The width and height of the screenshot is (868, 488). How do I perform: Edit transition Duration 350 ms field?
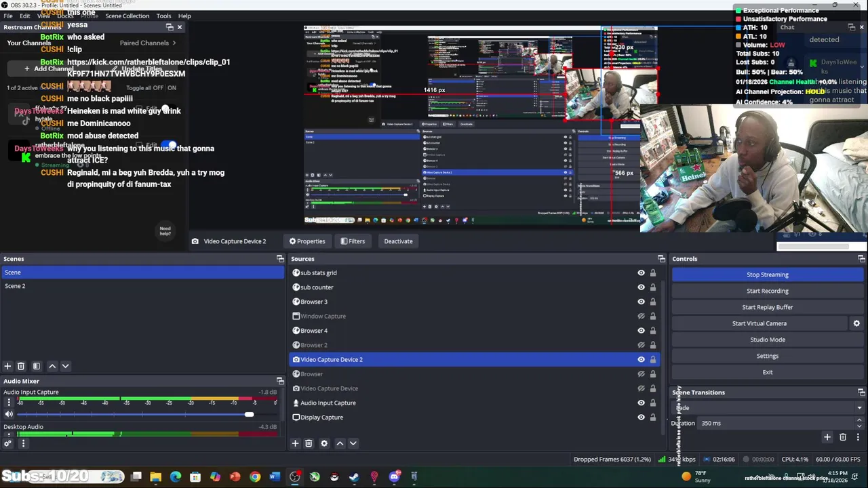tap(776, 423)
